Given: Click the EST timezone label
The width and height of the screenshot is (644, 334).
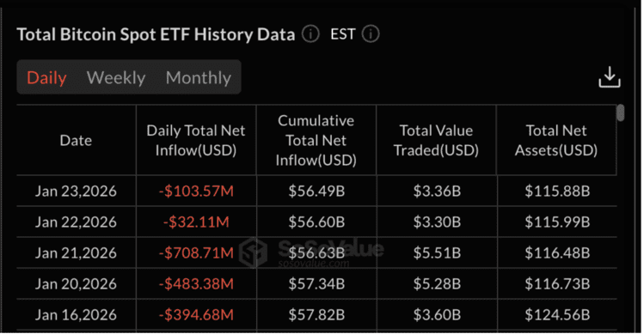Looking at the screenshot, I should pyautogui.click(x=342, y=34).
